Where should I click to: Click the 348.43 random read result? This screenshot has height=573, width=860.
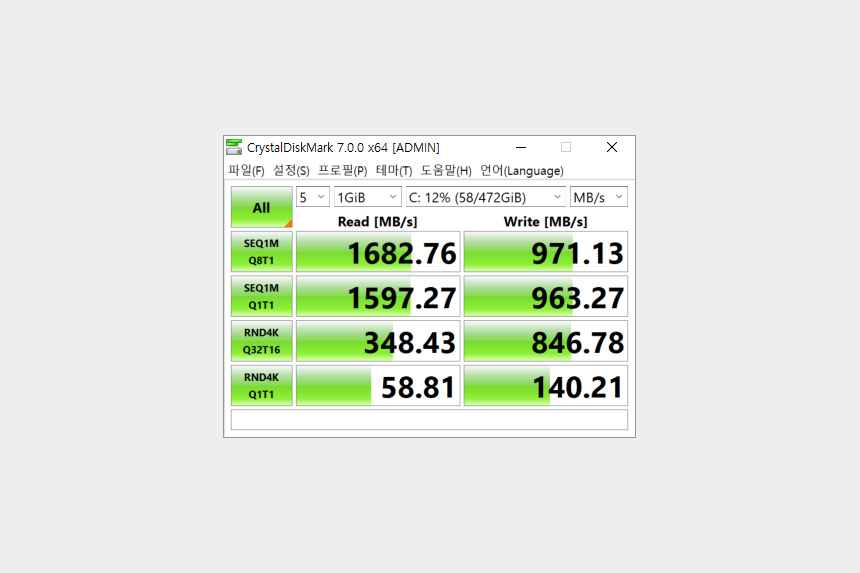(x=378, y=341)
